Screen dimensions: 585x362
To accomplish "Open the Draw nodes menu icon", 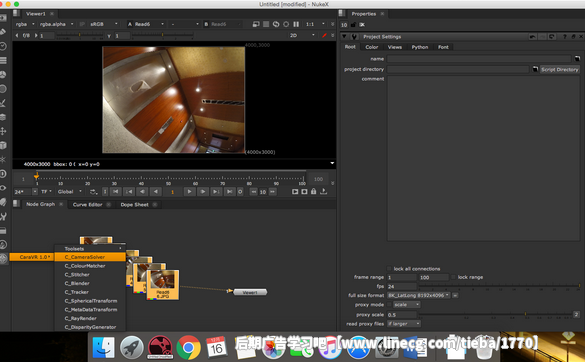I will (x=3, y=32).
